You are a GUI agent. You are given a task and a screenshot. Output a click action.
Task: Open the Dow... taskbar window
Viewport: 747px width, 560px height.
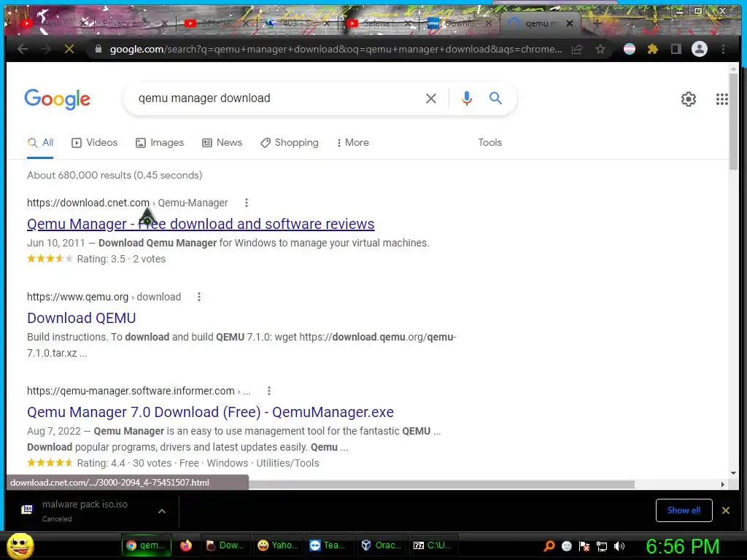225,545
